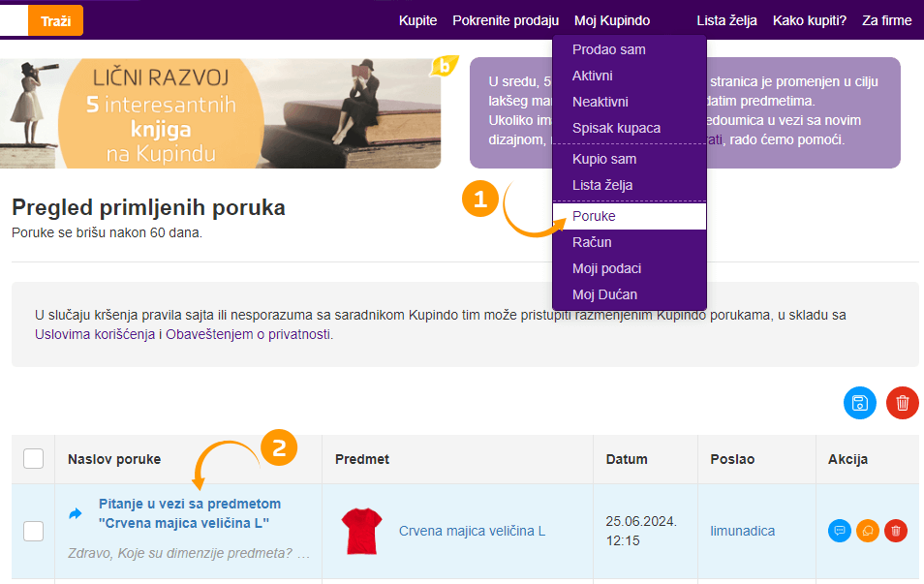
Task: Click the Datum column header
Action: tap(627, 459)
